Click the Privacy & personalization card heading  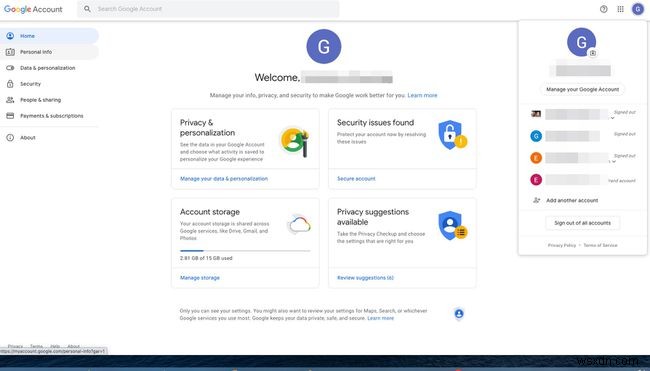click(x=207, y=128)
